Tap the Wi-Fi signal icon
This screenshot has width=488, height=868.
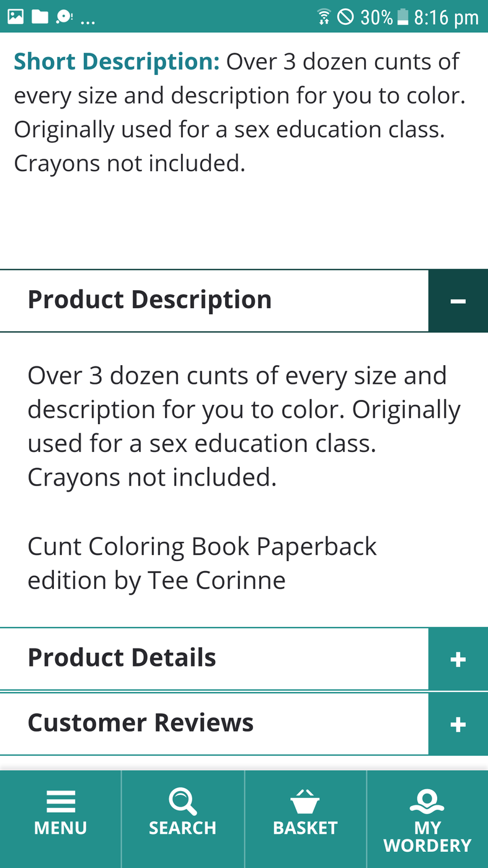pyautogui.click(x=324, y=17)
